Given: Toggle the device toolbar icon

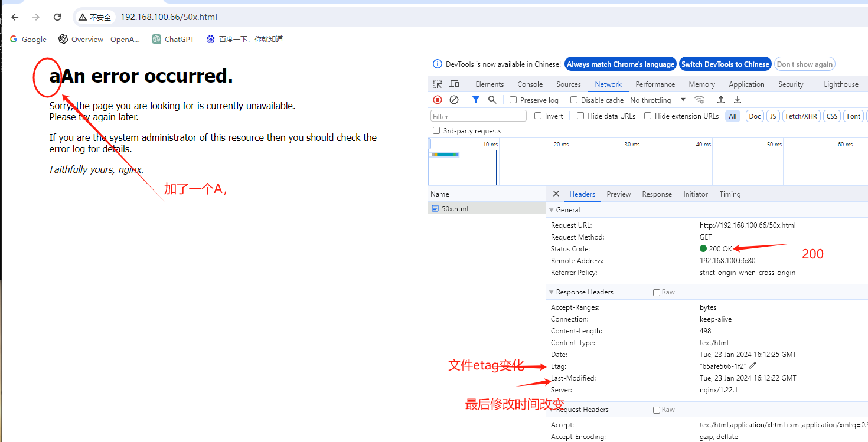Looking at the screenshot, I should [454, 84].
